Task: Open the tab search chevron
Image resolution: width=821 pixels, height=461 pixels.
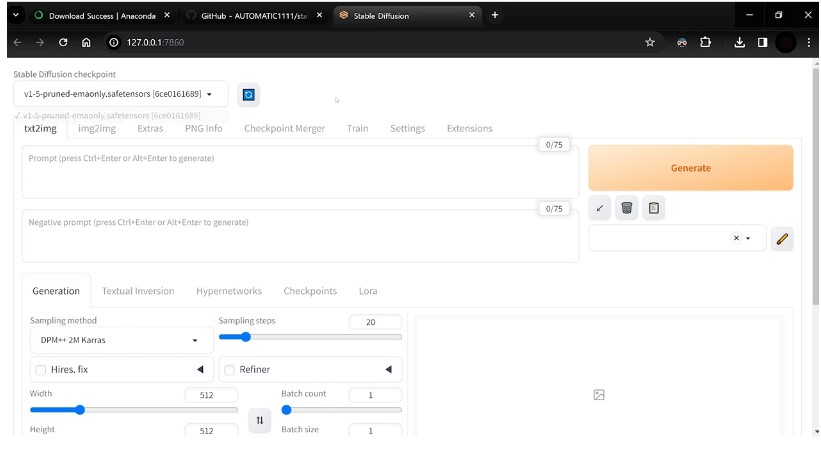Action: click(x=16, y=15)
